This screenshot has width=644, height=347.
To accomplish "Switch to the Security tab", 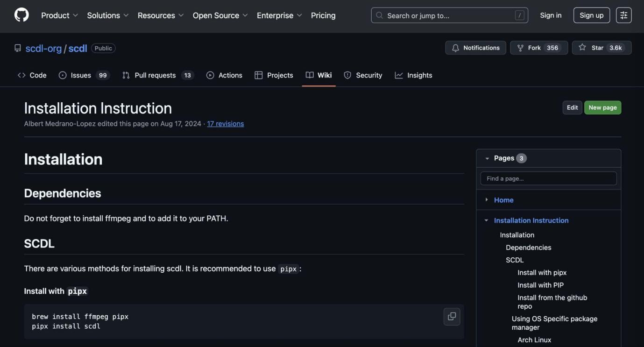I will pyautogui.click(x=363, y=75).
